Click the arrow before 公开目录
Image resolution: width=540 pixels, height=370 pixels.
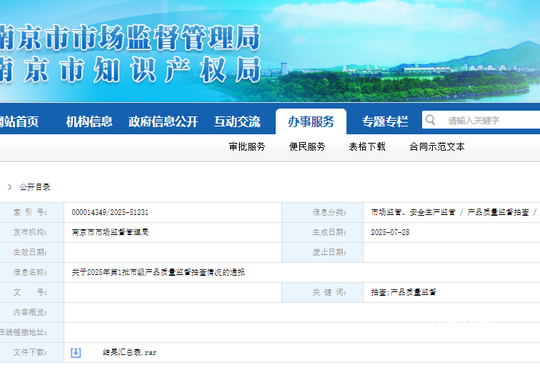point(10,187)
